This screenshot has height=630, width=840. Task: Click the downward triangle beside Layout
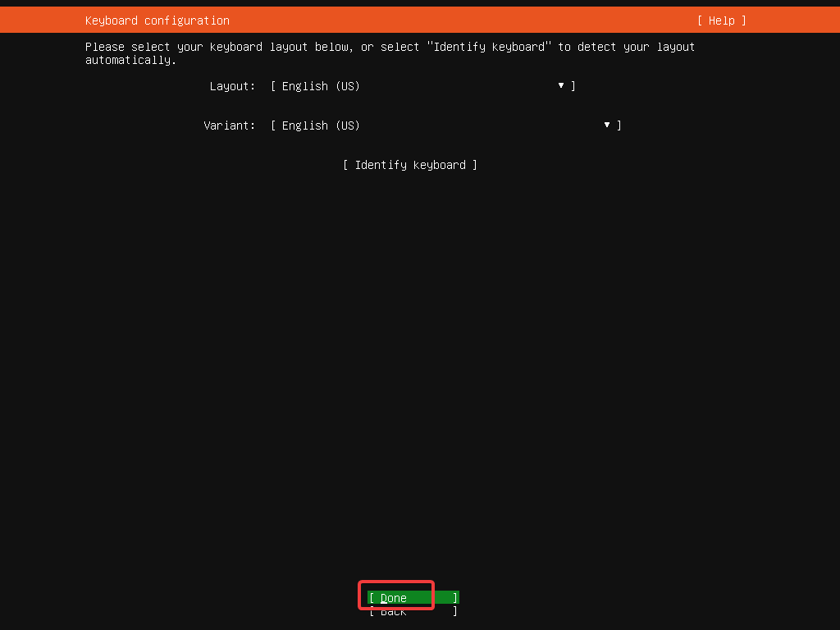[x=560, y=85]
